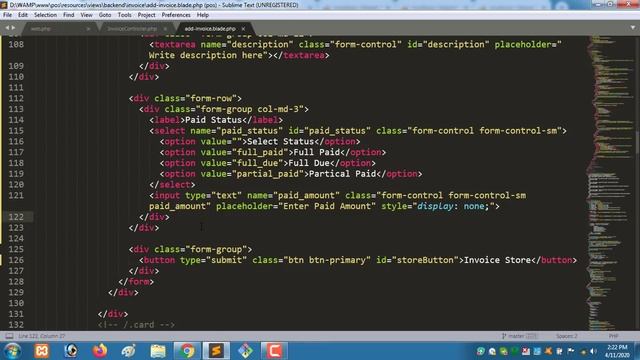This screenshot has height=360, width=640.
Task: Open the tab list dropdown arrow
Action: 633,28
